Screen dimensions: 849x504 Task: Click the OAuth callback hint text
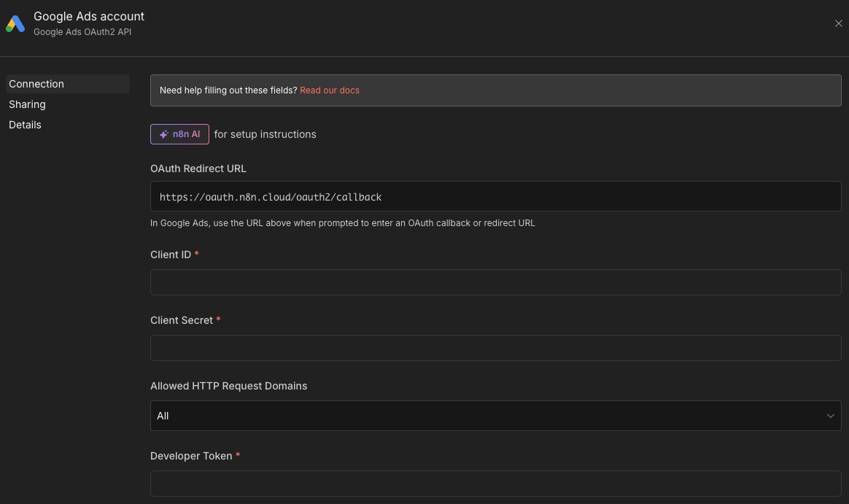pyautogui.click(x=343, y=223)
